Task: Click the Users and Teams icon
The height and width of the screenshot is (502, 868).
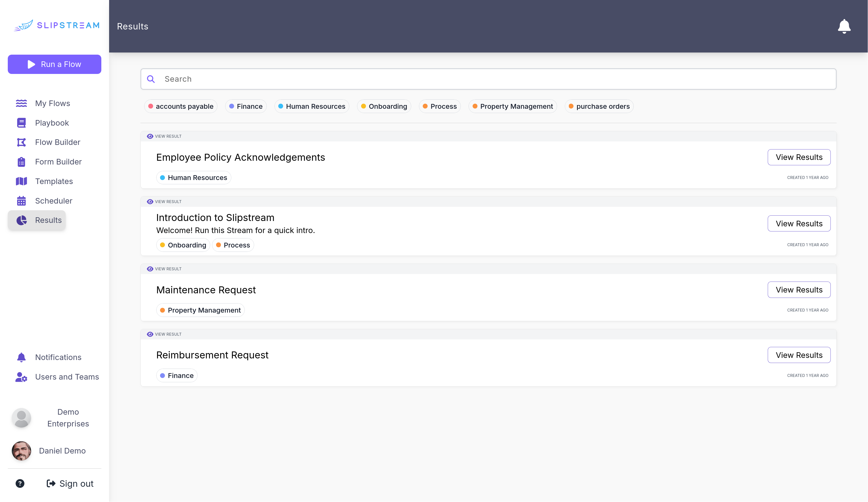Action: 21,377
